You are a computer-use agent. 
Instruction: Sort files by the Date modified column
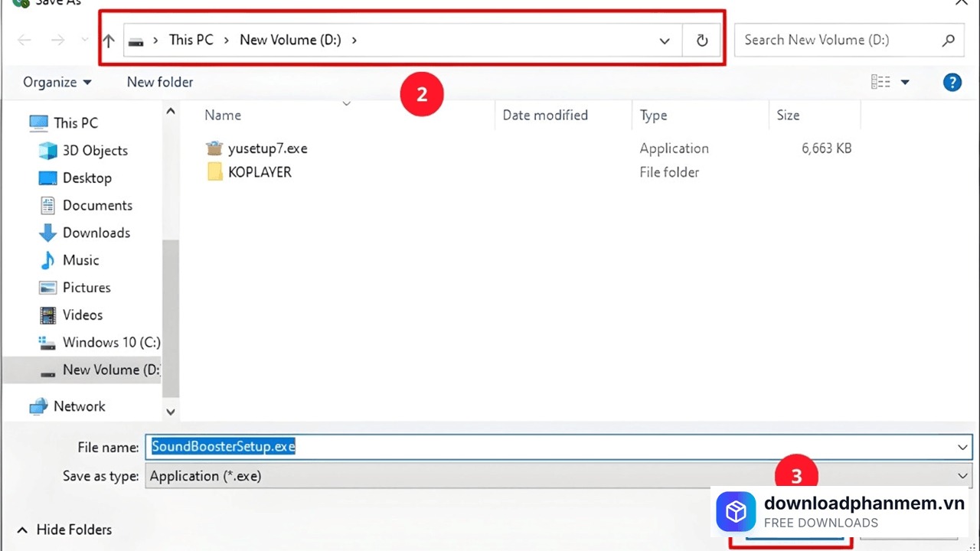545,115
